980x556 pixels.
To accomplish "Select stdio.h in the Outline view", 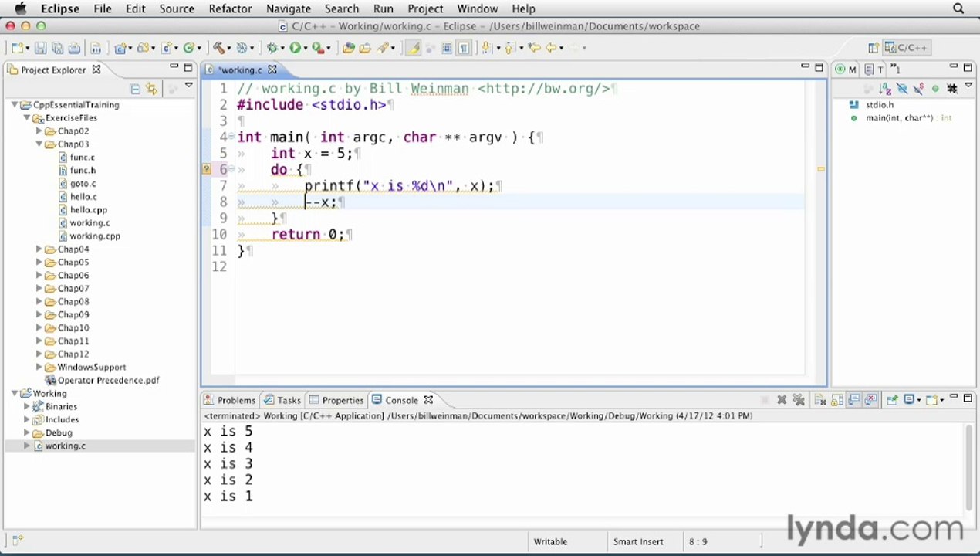I will (879, 105).
